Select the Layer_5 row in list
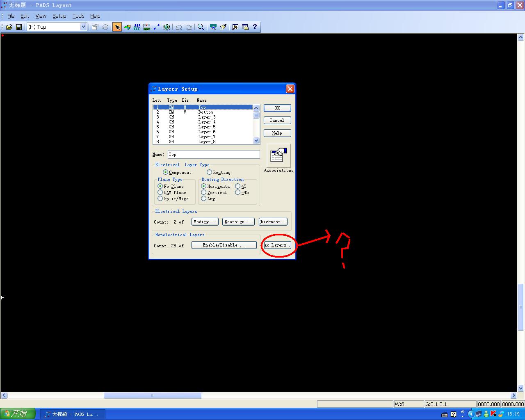This screenshot has width=525, height=420. (x=203, y=127)
